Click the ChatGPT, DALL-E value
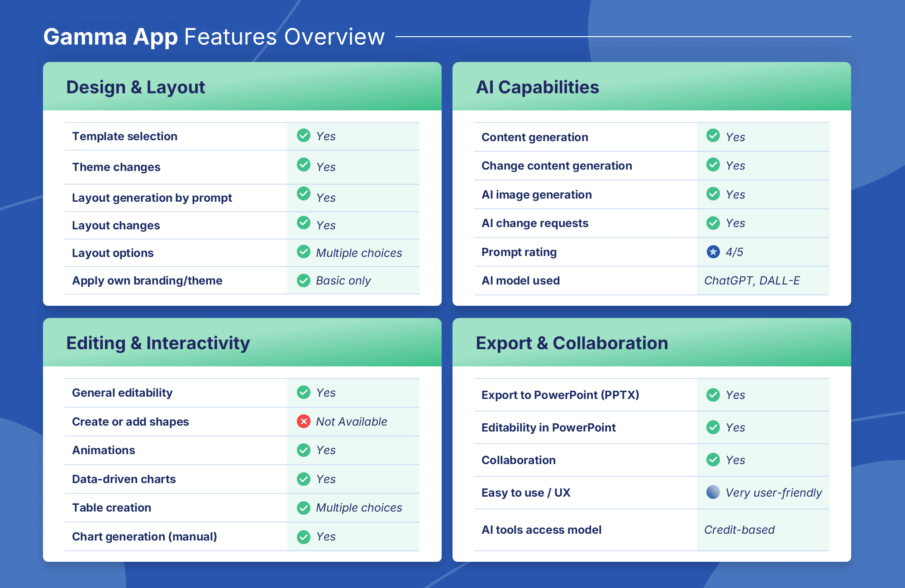905x588 pixels. tap(752, 280)
